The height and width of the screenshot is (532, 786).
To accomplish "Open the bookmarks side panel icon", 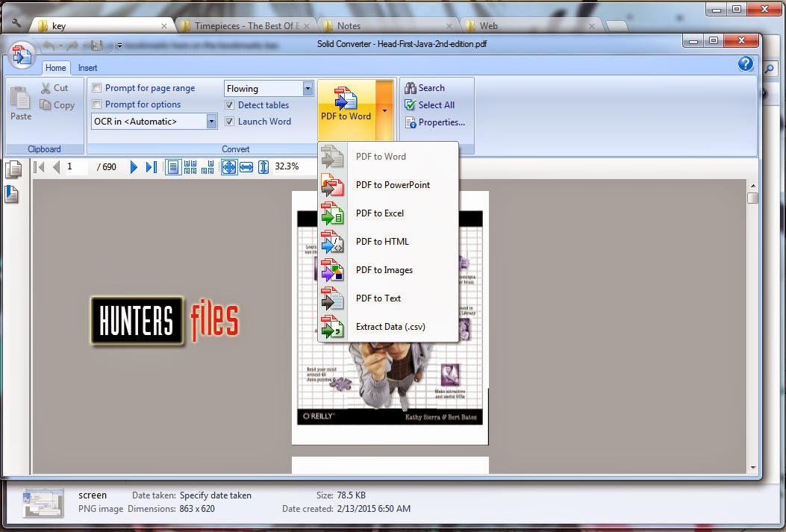I will (x=12, y=194).
